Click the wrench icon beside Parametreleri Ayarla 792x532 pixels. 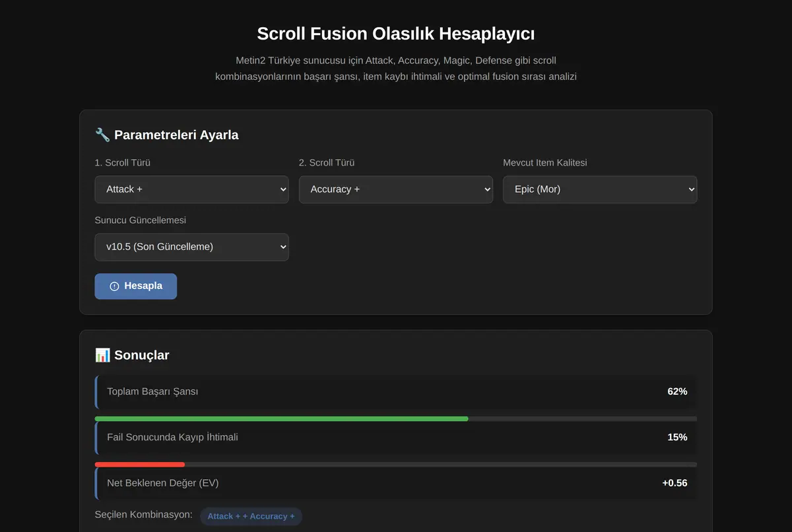point(102,135)
